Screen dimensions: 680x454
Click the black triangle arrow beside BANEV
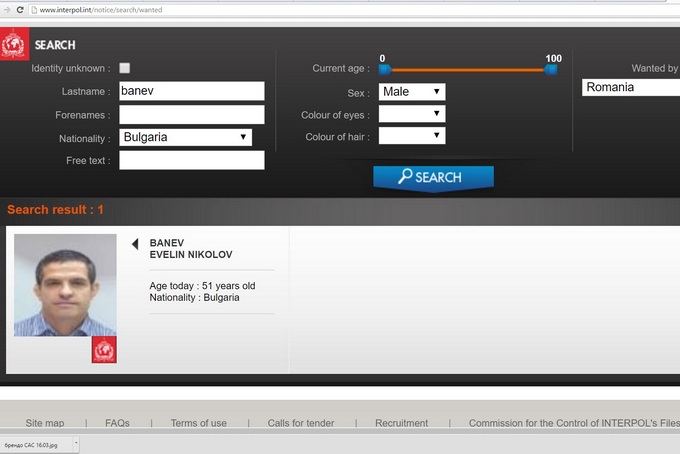pyautogui.click(x=135, y=243)
